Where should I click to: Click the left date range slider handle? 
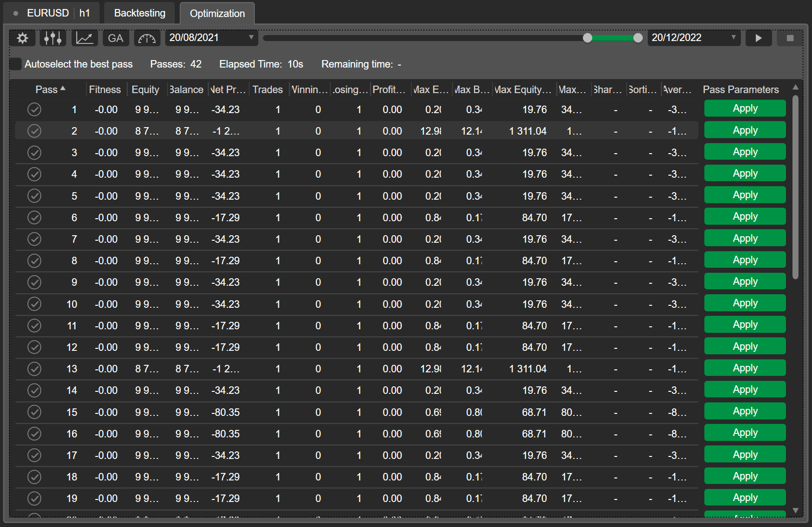[x=588, y=38]
